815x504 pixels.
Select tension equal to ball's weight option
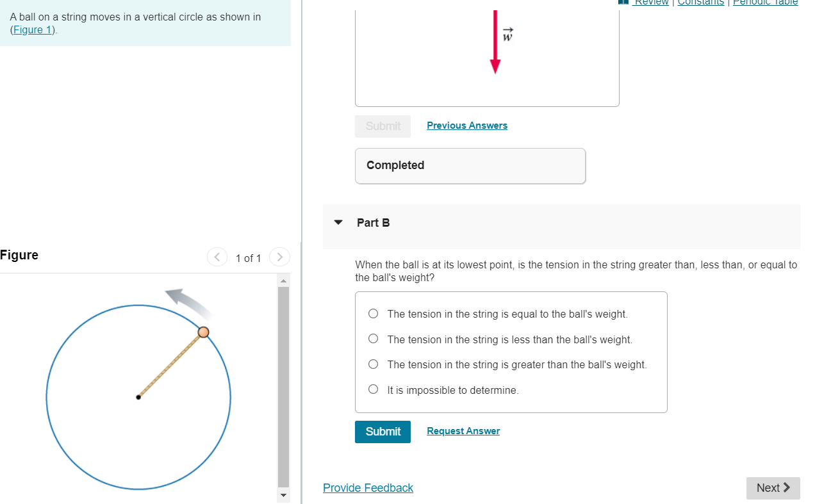pyautogui.click(x=373, y=313)
